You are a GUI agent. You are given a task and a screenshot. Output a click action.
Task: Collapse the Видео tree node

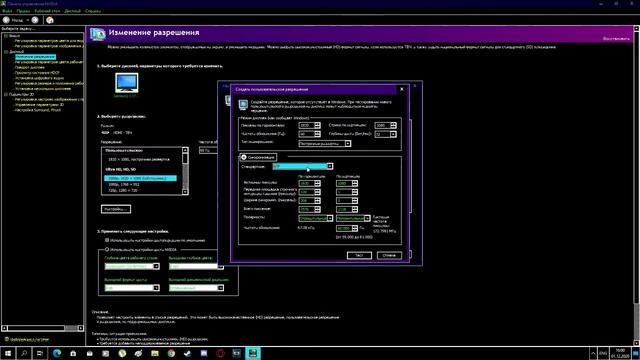tap(6, 36)
